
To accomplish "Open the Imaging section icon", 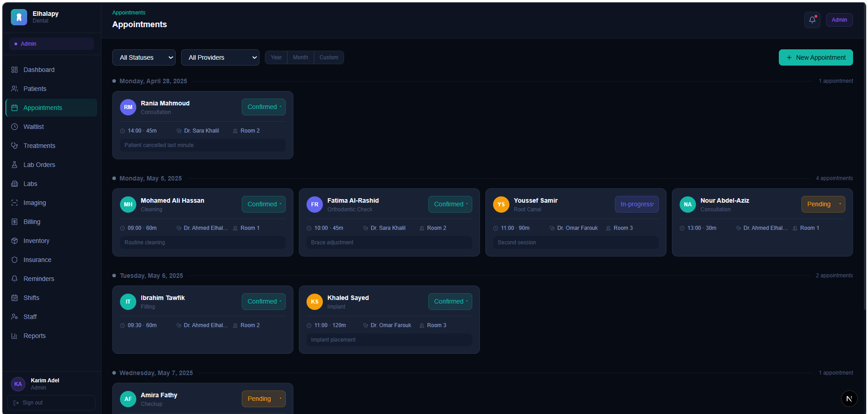I will coord(14,203).
